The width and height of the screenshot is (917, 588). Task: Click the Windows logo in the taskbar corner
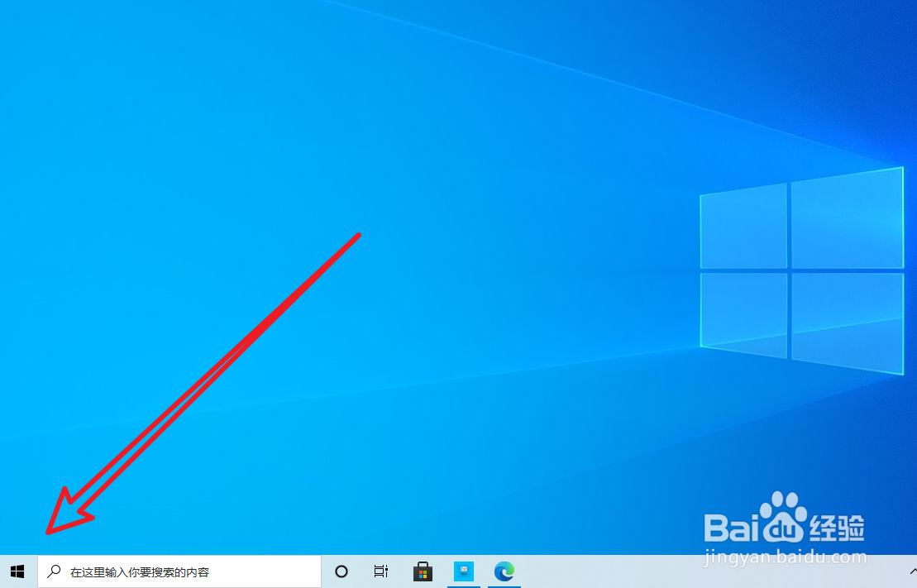click(17, 571)
